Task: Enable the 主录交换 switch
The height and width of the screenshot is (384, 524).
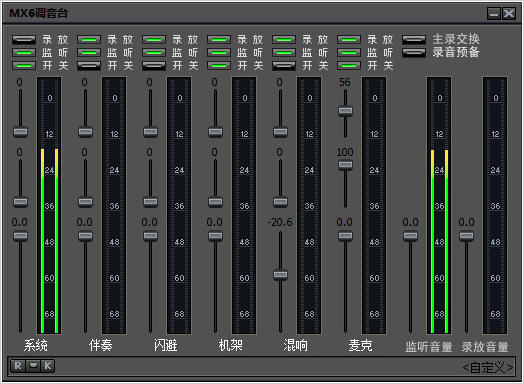Action: click(x=414, y=39)
